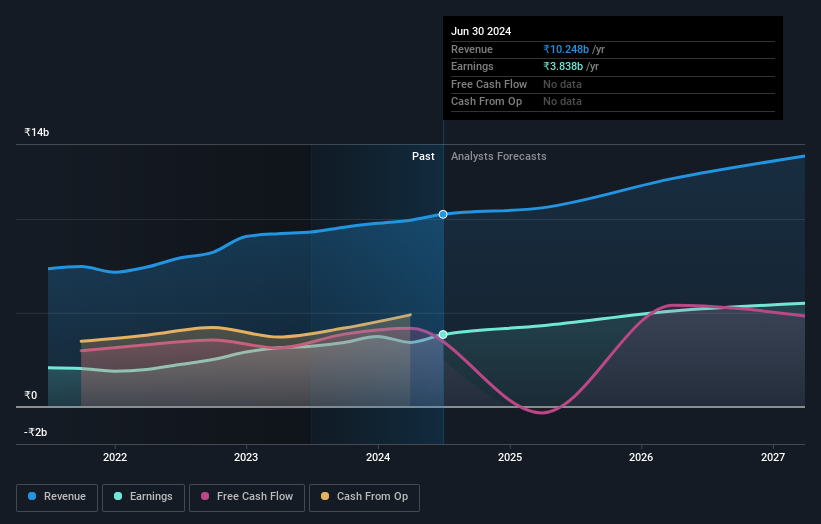
Task: Click the Revenue data point on Jun 30 2024
Action: pos(443,214)
